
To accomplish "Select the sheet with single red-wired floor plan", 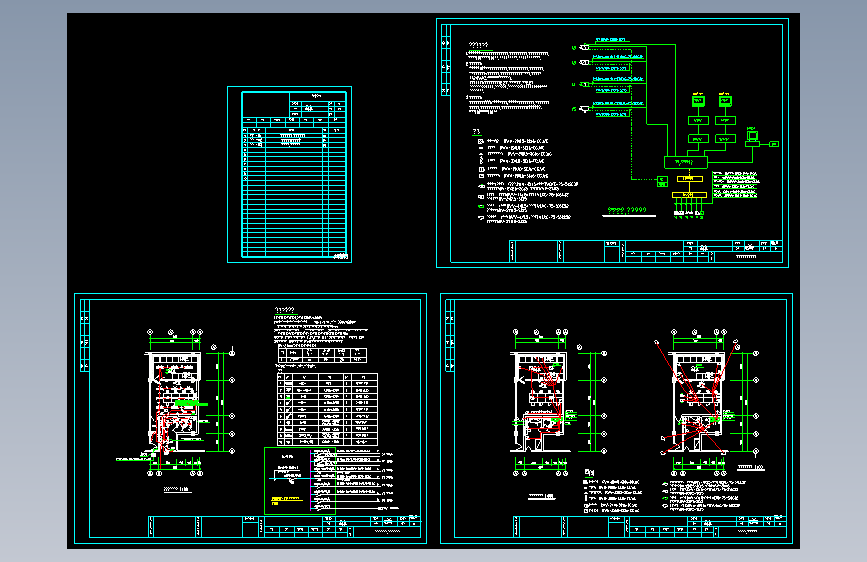I will click(x=250, y=418).
